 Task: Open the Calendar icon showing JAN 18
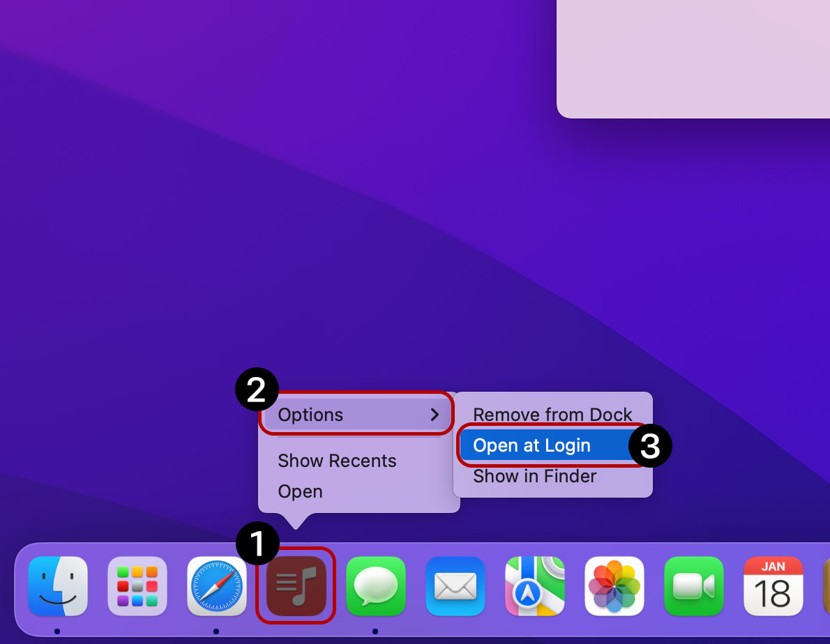(x=774, y=585)
